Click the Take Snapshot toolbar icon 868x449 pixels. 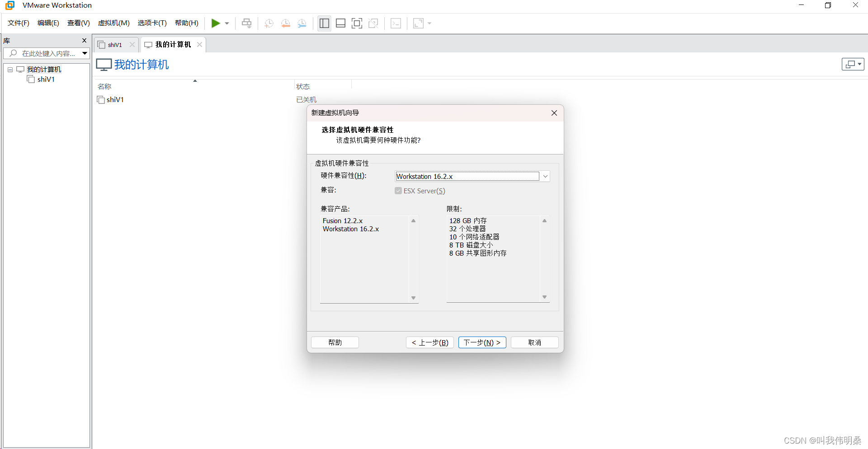269,23
